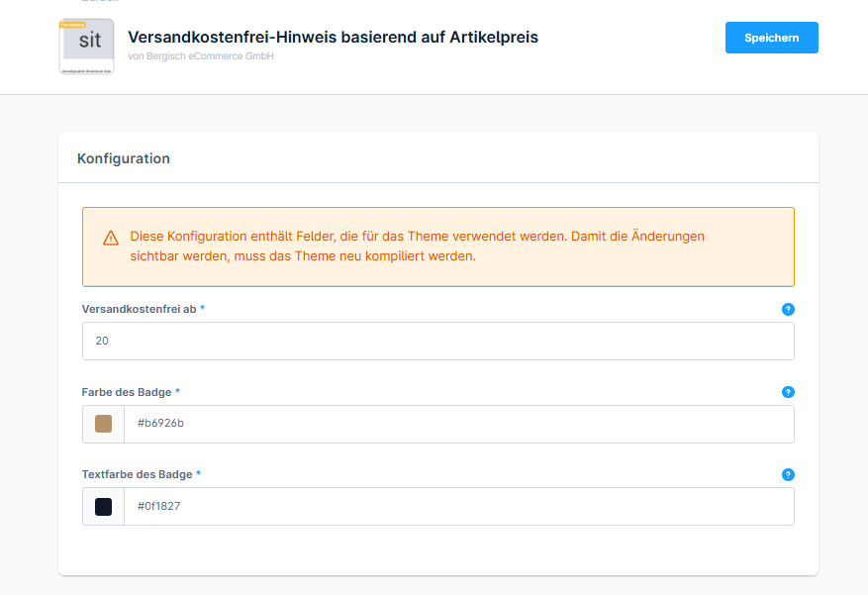Click the theme recompile warning message
This screenshot has height=595, width=868.
[417, 247]
